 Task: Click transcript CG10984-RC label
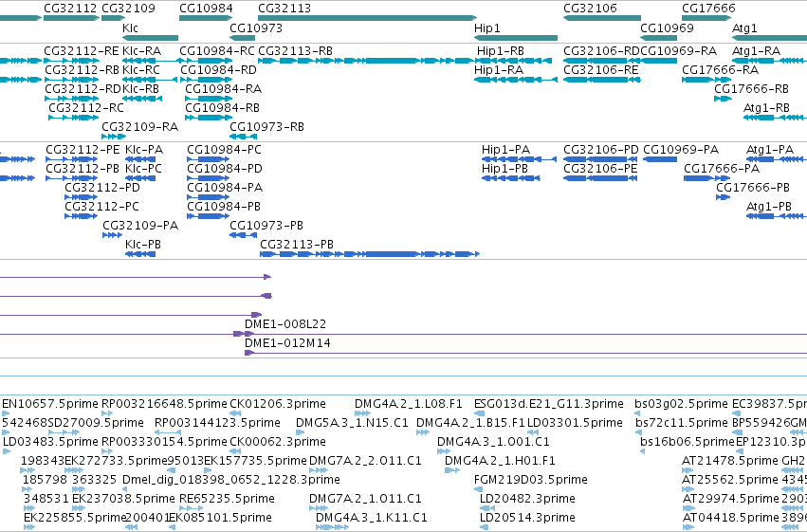tap(217, 51)
